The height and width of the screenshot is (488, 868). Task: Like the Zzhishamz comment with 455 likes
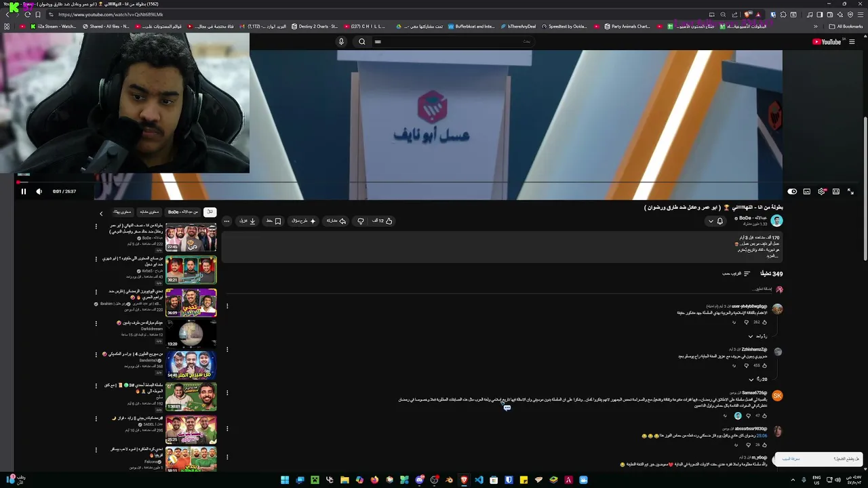coord(764,365)
